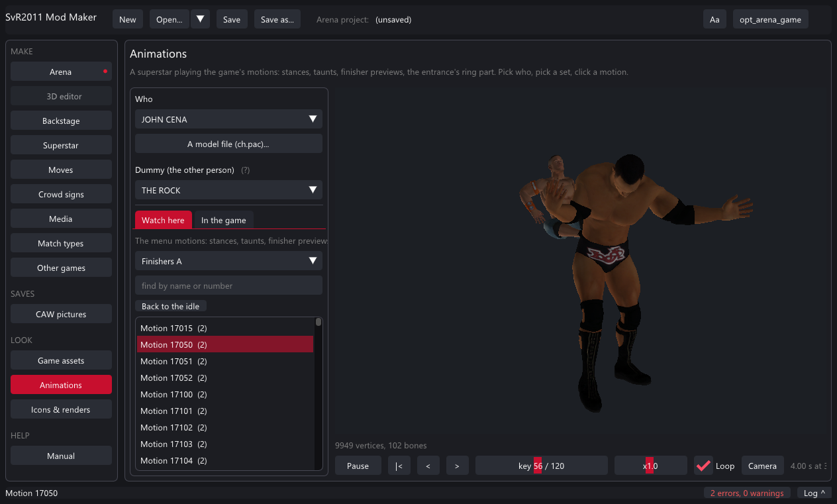The width and height of the screenshot is (837, 504).
Task: Open the CAW pictures section
Action: coord(61,314)
